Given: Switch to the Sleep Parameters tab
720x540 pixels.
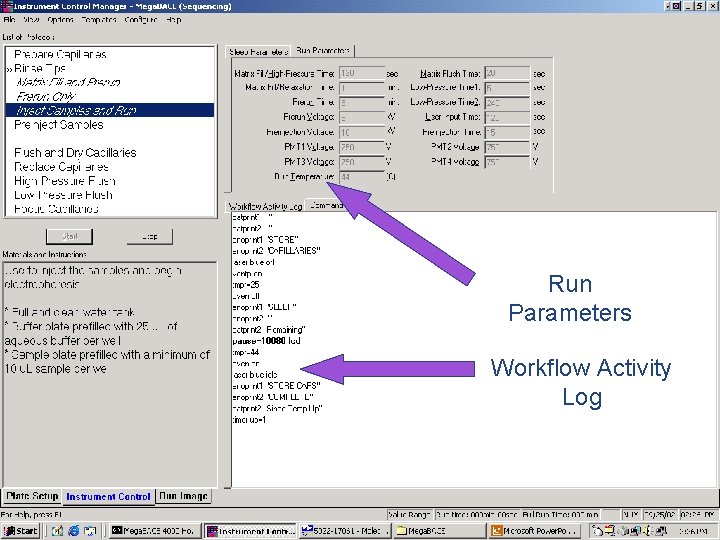Looking at the screenshot, I should coord(258,52).
